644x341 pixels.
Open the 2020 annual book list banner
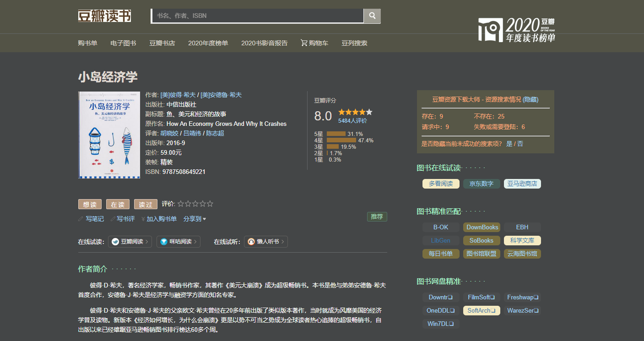coord(517,30)
